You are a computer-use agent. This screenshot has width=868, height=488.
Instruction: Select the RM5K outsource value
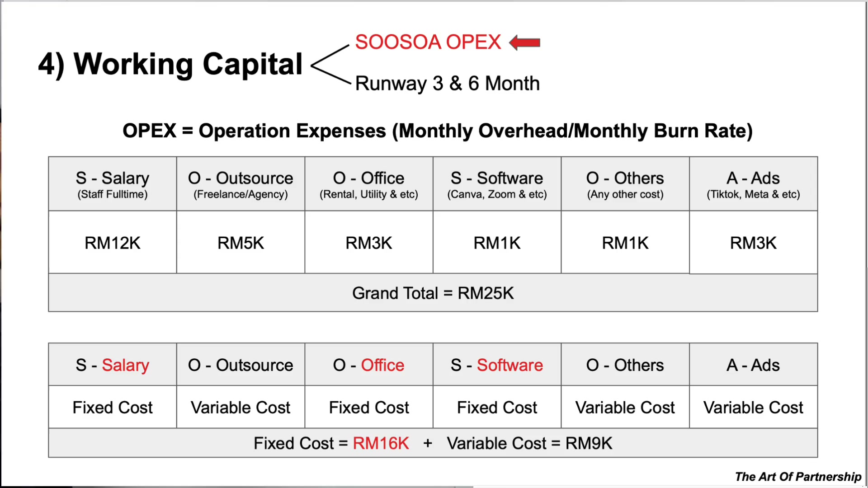[241, 243]
